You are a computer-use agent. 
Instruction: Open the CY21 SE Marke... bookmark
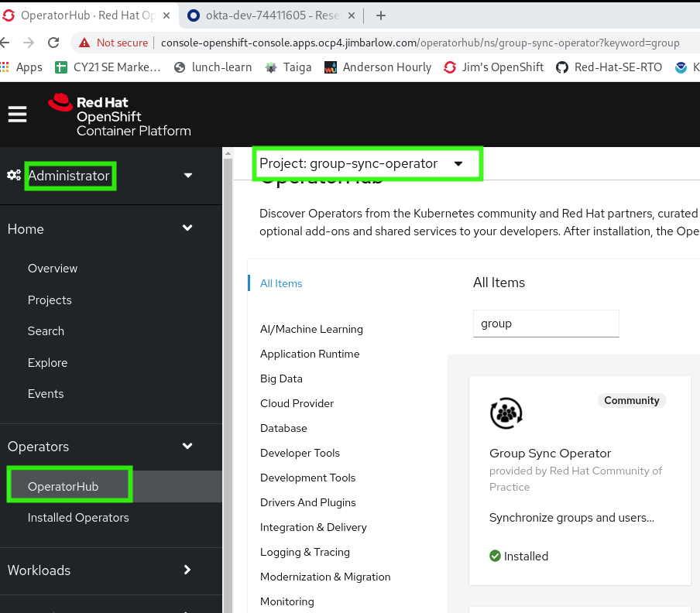[x=108, y=67]
